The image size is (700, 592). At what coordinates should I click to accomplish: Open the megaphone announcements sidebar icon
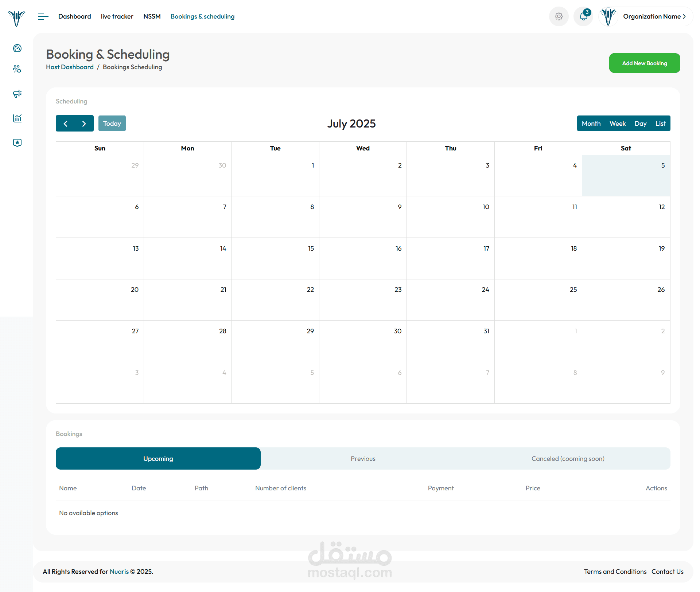click(x=17, y=94)
